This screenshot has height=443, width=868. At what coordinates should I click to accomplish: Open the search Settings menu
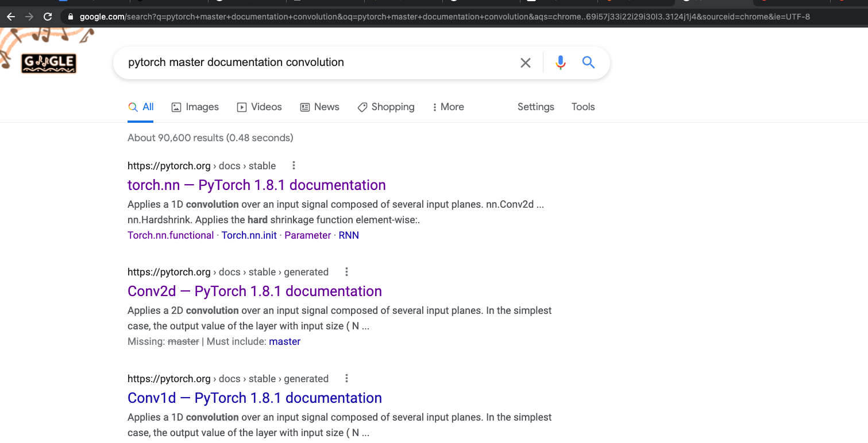point(535,107)
